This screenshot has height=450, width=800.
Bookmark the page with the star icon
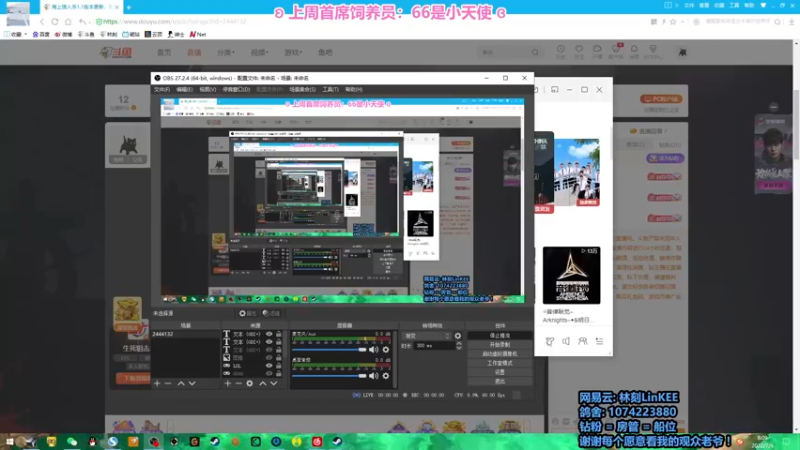pyautogui.click(x=673, y=22)
